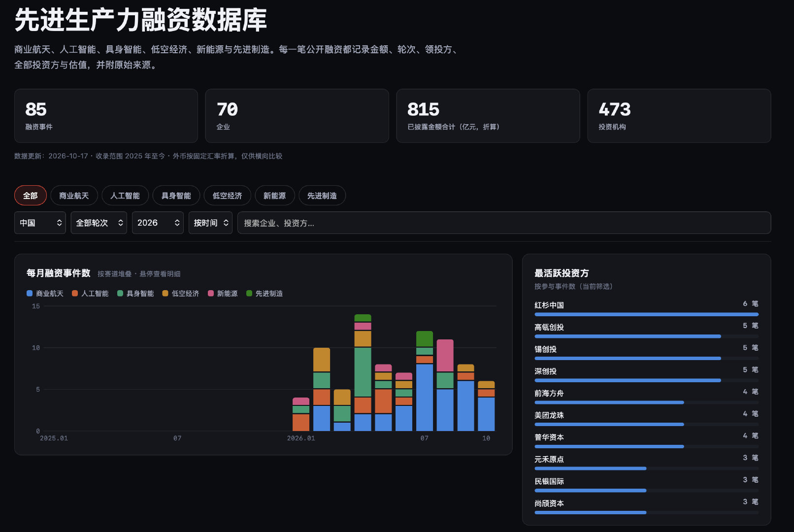
Task: Open the 按时间 sort dropdown
Action: click(x=210, y=223)
